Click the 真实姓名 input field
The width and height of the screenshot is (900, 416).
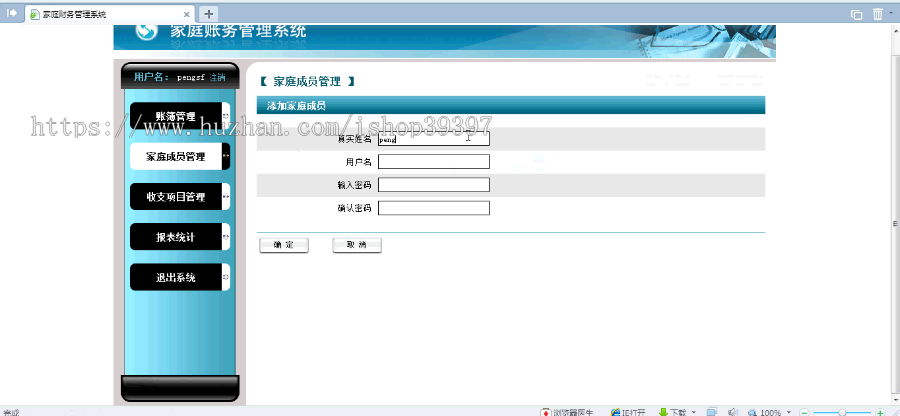434,139
